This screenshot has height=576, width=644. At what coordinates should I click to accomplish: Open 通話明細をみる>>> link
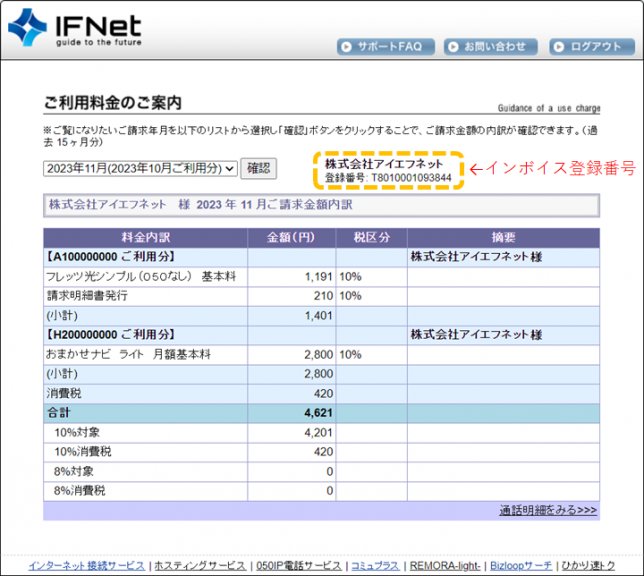pyautogui.click(x=548, y=510)
